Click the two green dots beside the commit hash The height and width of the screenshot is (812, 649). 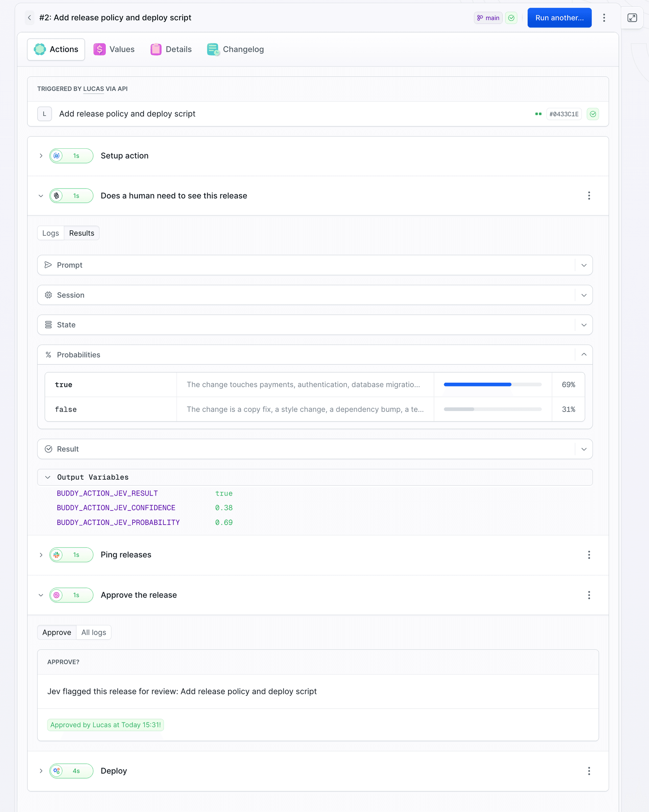(x=538, y=114)
